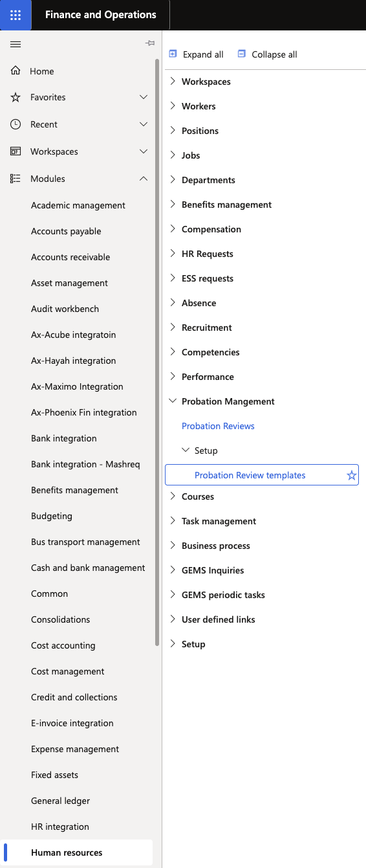
Task: Expand the Recruitment menu group
Action: click(x=173, y=328)
